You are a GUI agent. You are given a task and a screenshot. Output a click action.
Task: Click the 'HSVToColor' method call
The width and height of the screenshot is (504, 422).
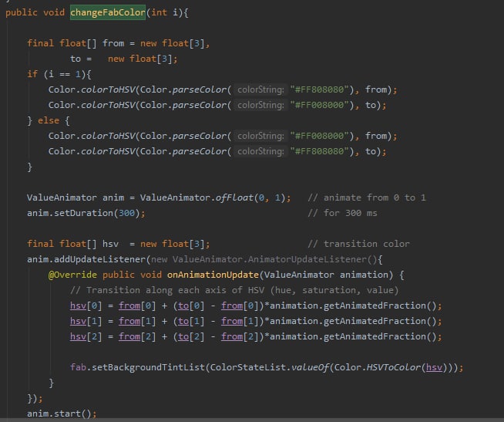[x=394, y=367]
